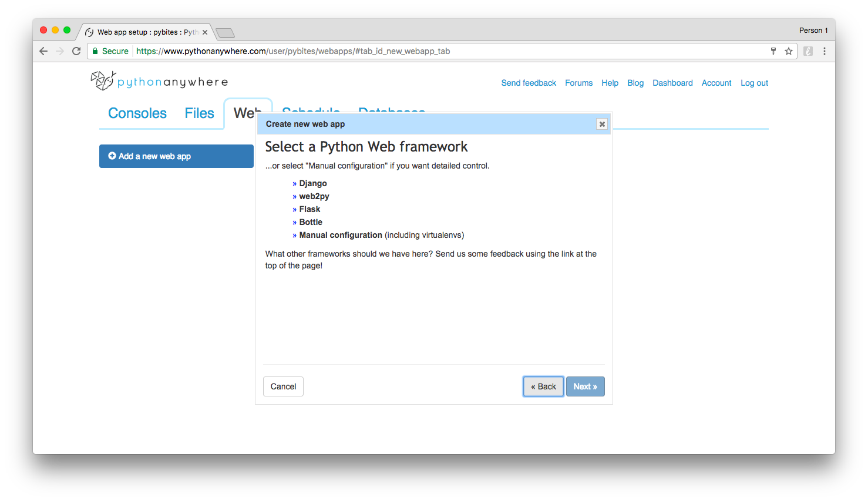Close the Create new web app dialog
868x501 pixels.
tap(602, 124)
